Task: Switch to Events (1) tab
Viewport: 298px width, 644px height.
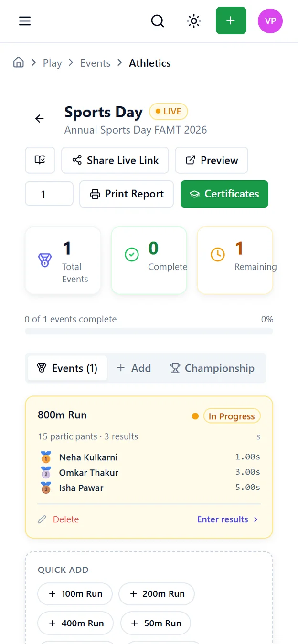Action: tap(67, 368)
